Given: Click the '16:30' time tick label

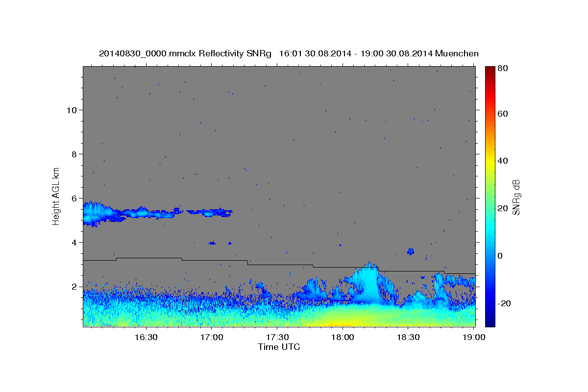Looking at the screenshot, I should [x=146, y=338].
